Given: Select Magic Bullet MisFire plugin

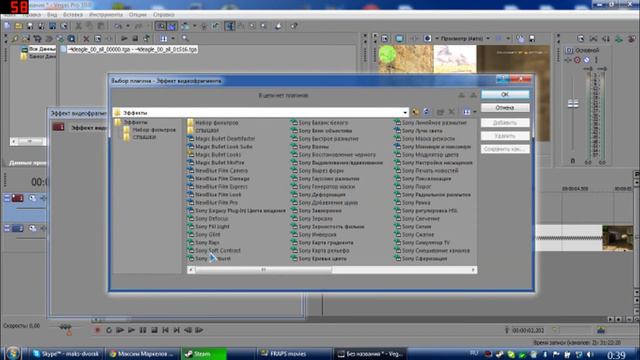Looking at the screenshot, I should click(220, 162).
